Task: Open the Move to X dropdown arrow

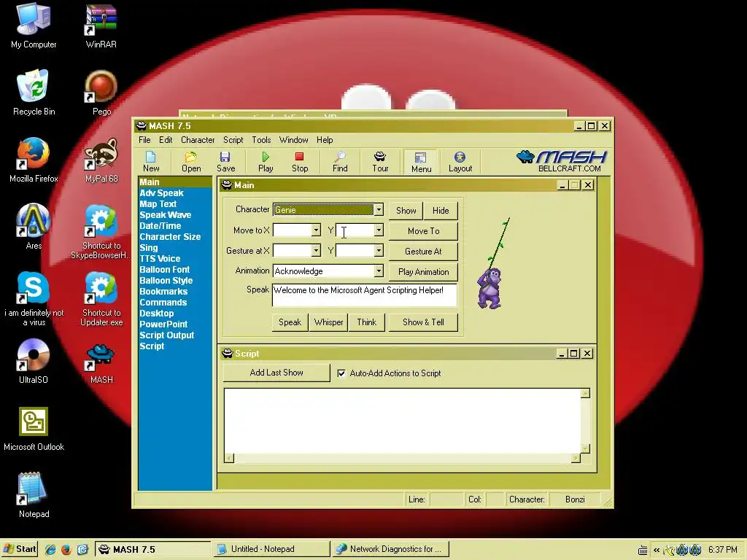Action: pyautogui.click(x=315, y=230)
